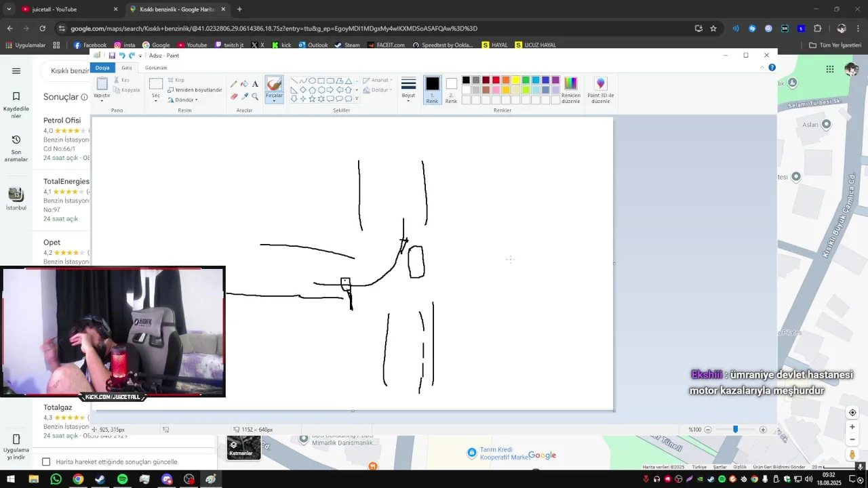
Task: Expand the Fırçalar brushes dropdown arrow
Action: (274, 100)
